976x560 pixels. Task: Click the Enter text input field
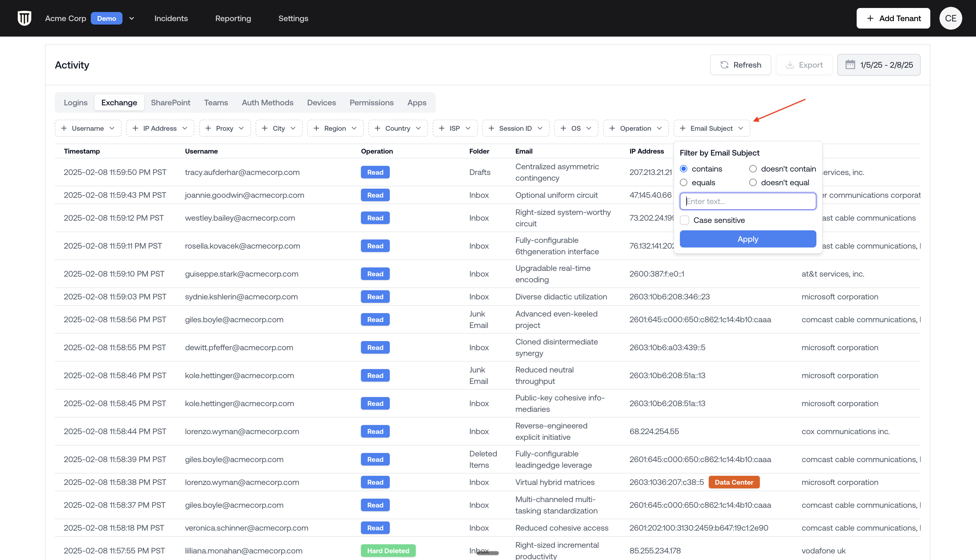coord(748,202)
